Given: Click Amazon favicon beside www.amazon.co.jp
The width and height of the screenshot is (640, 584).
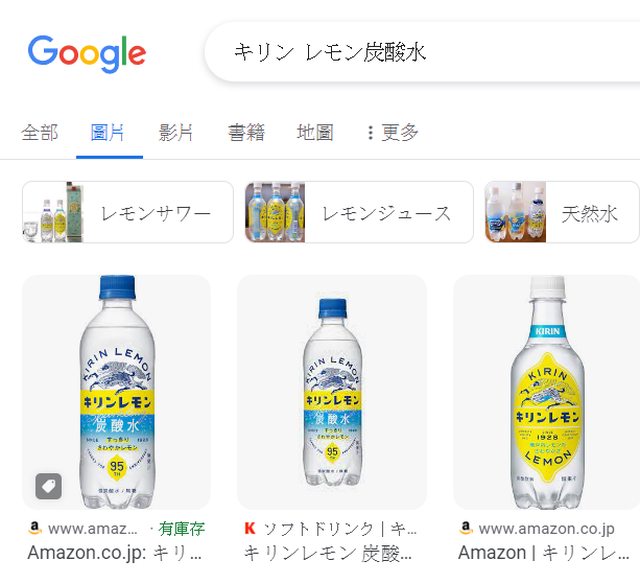Looking at the screenshot, I should [466, 528].
